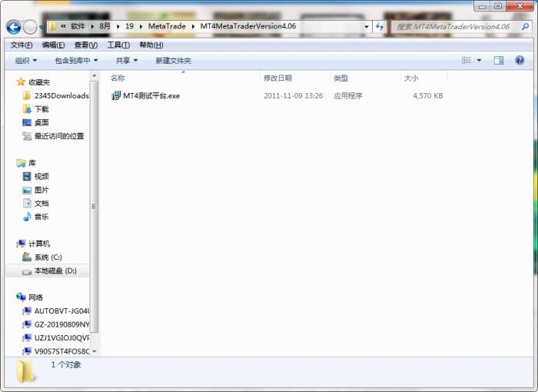Click the change view icon
Screen dimensions: 538x392
coord(466,61)
